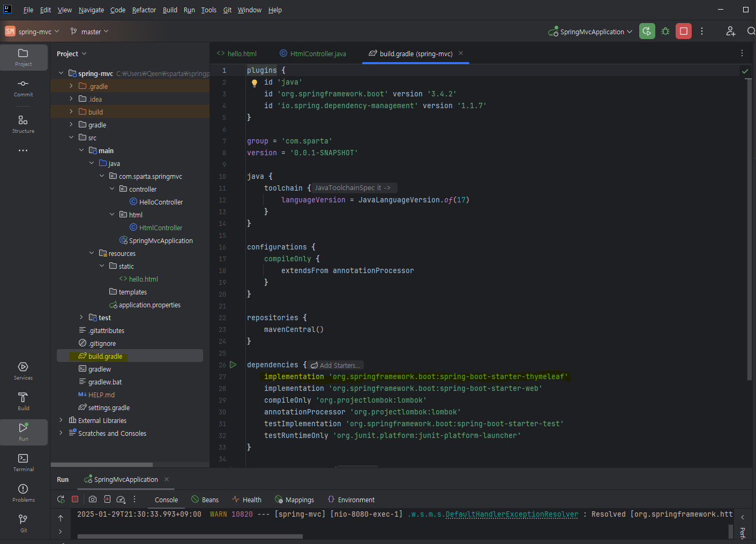Open the Services tool window

click(x=23, y=371)
